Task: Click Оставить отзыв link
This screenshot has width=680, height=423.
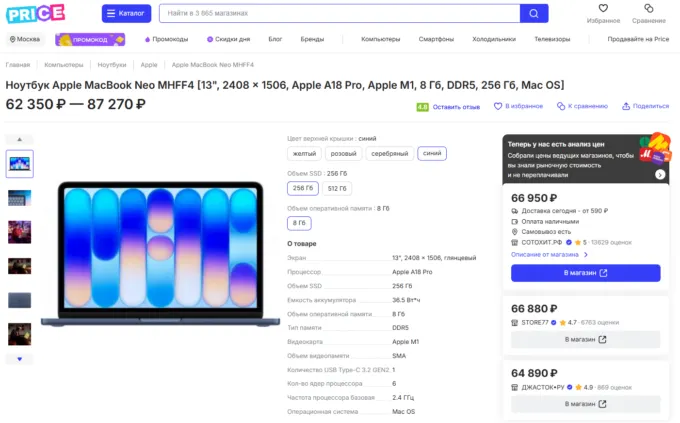Action: coord(456,107)
